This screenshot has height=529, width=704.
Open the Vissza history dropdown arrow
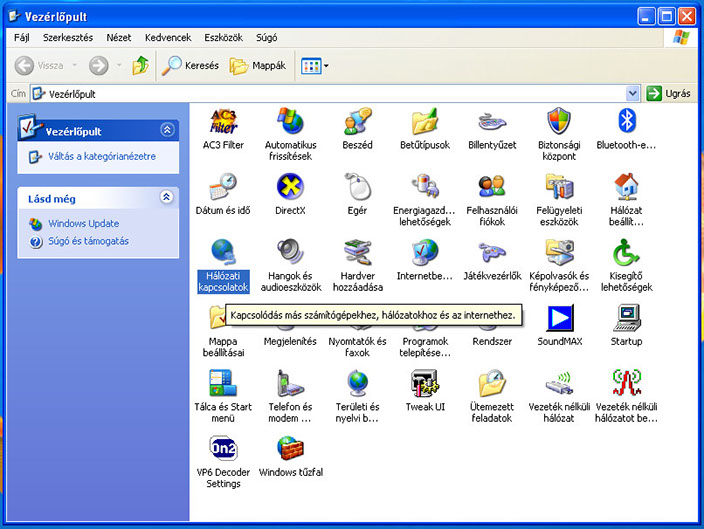pos(75,66)
